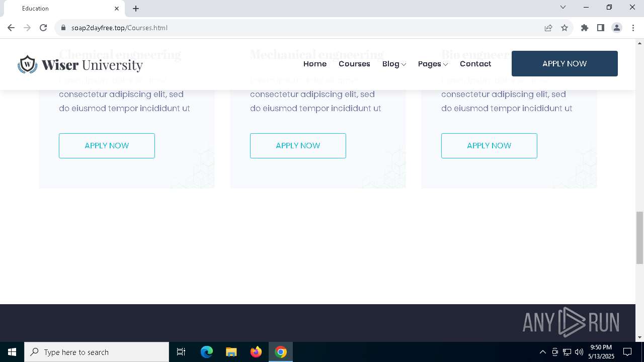Click the Wiser University title text

click(x=92, y=65)
